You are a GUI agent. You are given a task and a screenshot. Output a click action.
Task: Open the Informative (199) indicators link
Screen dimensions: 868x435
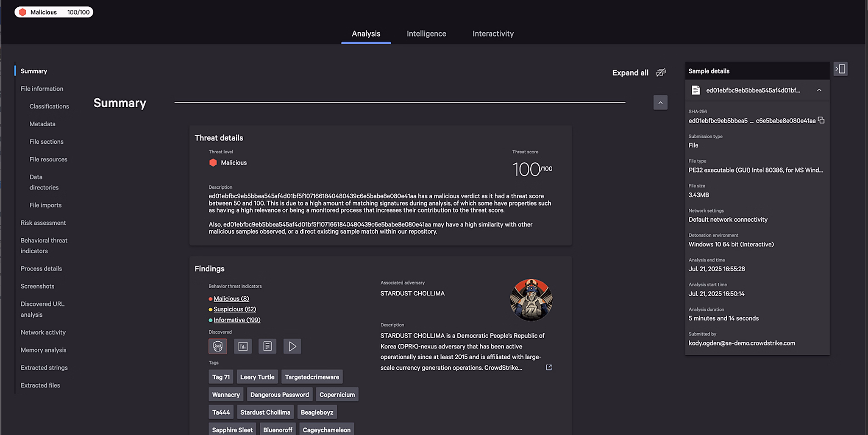[x=237, y=320]
